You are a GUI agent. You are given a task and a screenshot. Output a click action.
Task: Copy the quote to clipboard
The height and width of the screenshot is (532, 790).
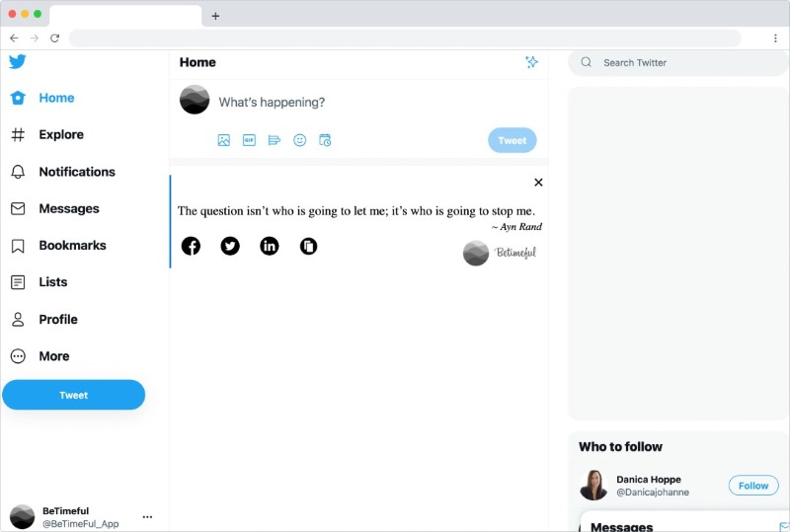point(309,246)
